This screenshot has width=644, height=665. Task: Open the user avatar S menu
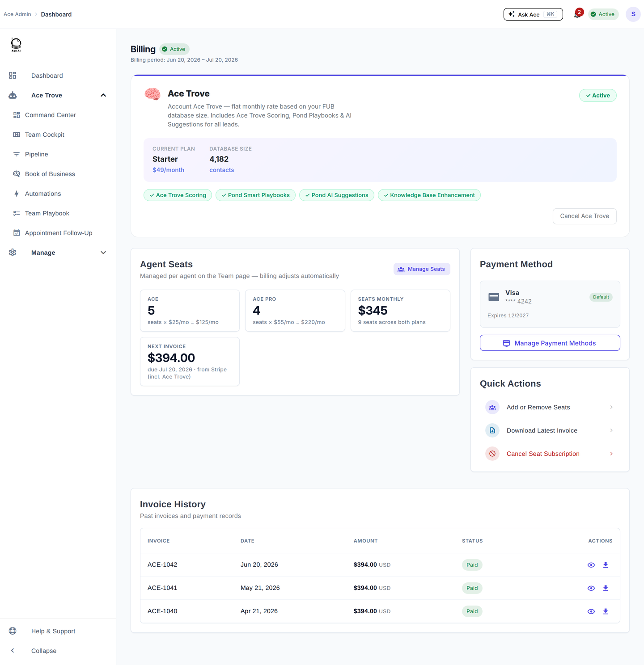click(x=633, y=14)
